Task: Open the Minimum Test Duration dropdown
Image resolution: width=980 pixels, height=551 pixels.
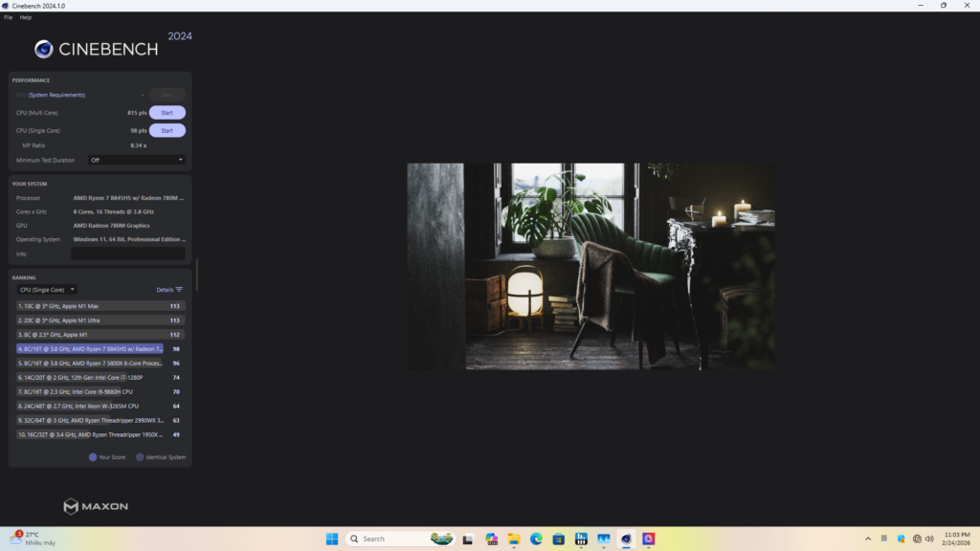Action: [x=137, y=160]
